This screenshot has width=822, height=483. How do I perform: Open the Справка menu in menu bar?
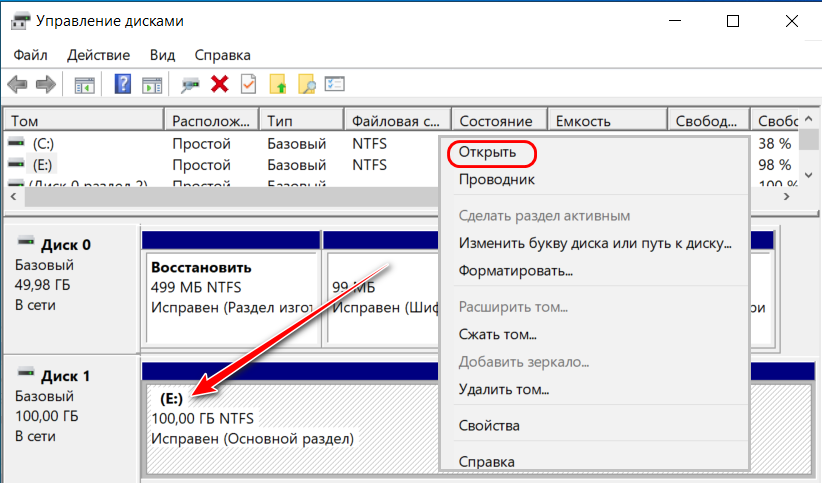(x=222, y=55)
